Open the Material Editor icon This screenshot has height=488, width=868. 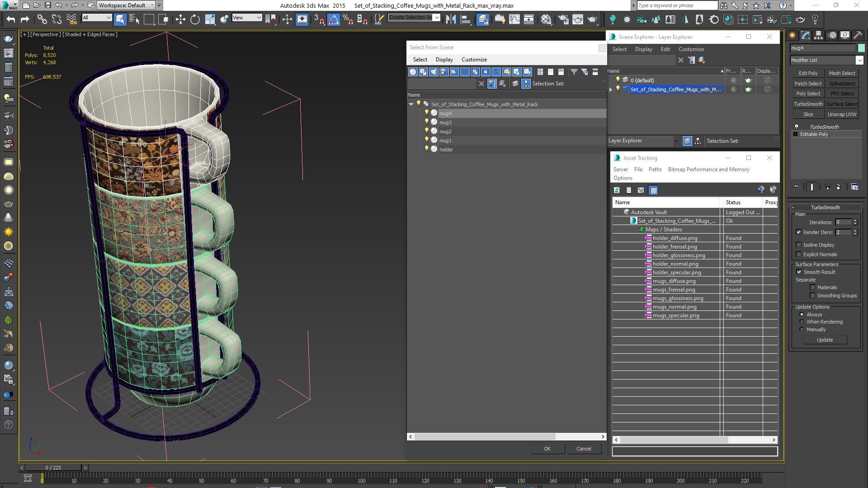click(x=546, y=19)
